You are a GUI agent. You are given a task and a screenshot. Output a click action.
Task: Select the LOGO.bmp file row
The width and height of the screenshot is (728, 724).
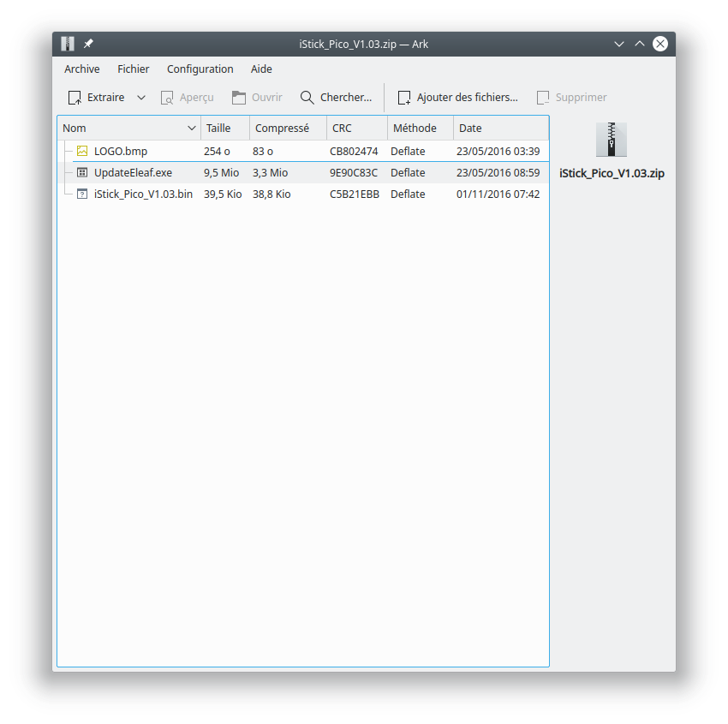point(303,152)
